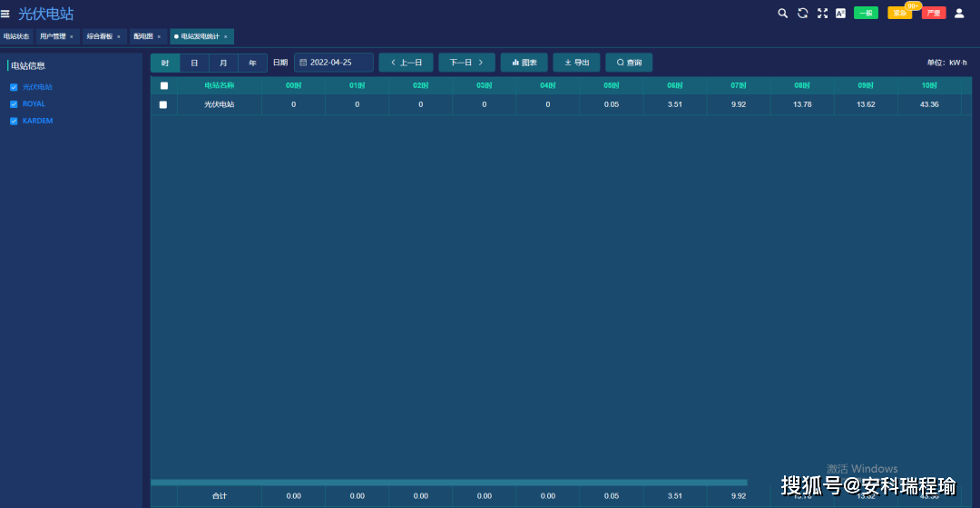
Task: Click the 0.05 value in the 光伏电站 row
Action: pyautogui.click(x=612, y=104)
